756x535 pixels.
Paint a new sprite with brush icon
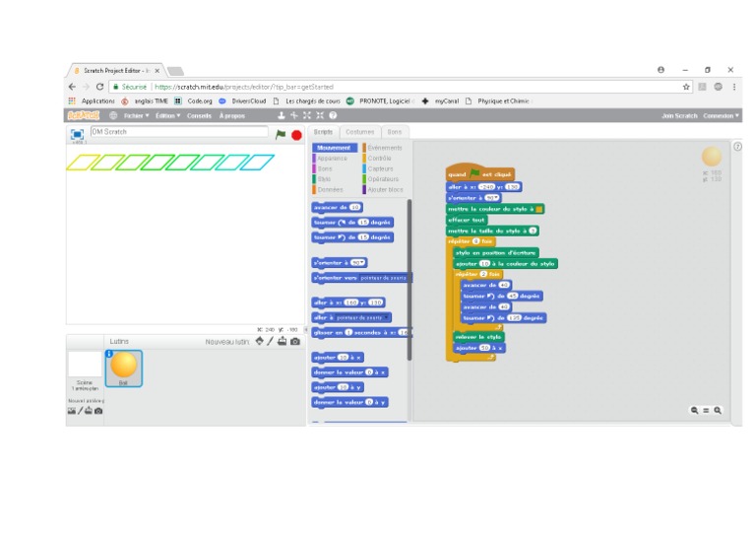pos(271,341)
